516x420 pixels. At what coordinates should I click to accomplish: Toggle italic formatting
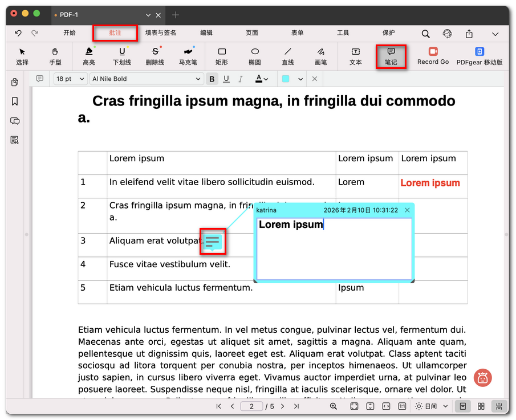tap(241, 79)
